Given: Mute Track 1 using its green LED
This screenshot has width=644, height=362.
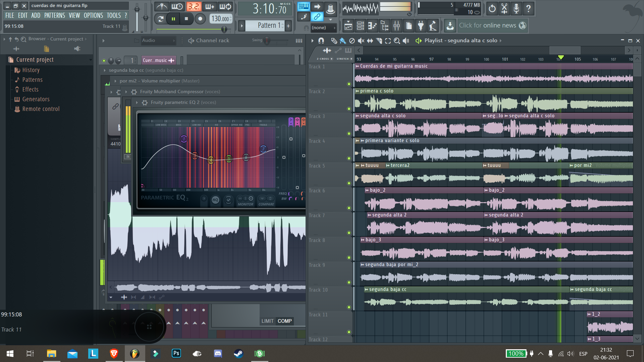Looking at the screenshot, I should (349, 84).
